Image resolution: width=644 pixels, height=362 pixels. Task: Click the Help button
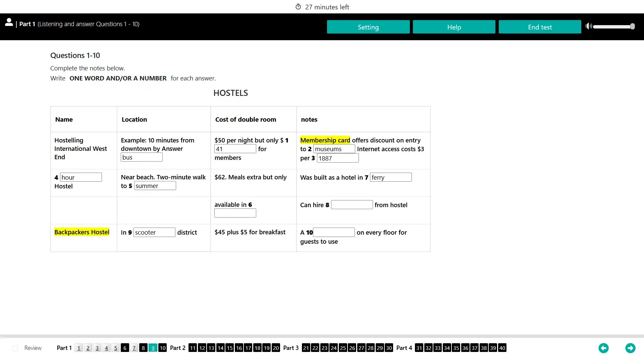tap(454, 27)
